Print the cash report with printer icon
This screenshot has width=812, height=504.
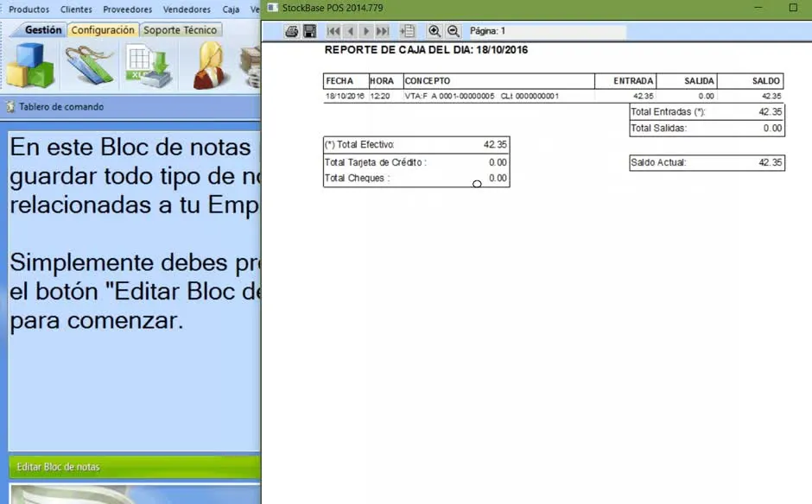point(292,31)
